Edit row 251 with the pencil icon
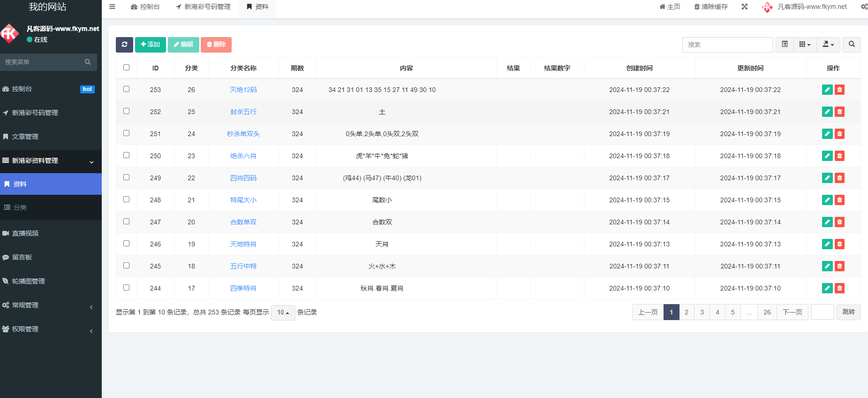Screen dimensions: 868x398 pos(827,134)
